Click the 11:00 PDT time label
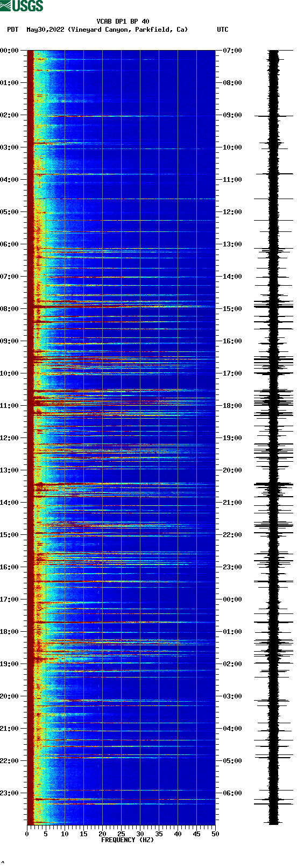The width and height of the screenshot is (297, 868). click(x=9, y=406)
